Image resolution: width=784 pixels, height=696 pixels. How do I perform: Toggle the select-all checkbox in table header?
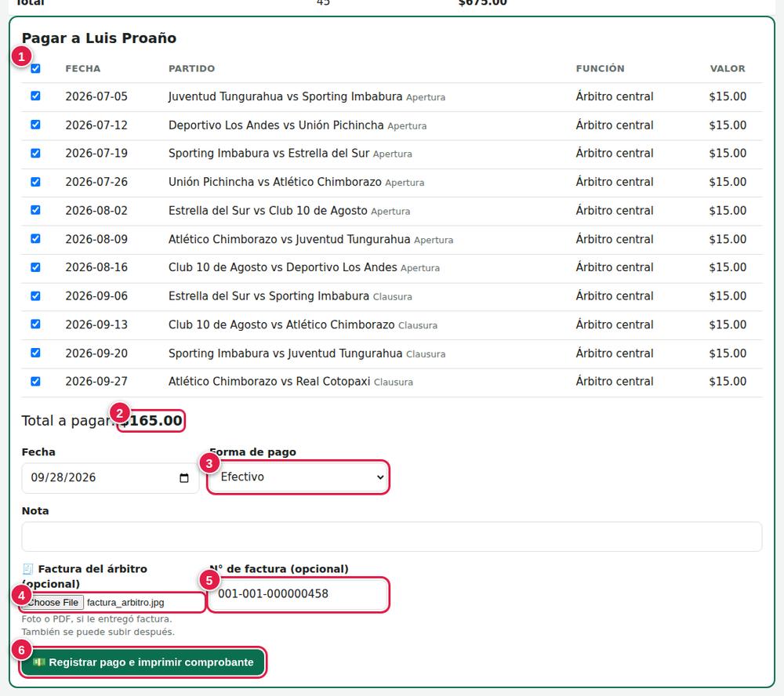click(x=35, y=68)
